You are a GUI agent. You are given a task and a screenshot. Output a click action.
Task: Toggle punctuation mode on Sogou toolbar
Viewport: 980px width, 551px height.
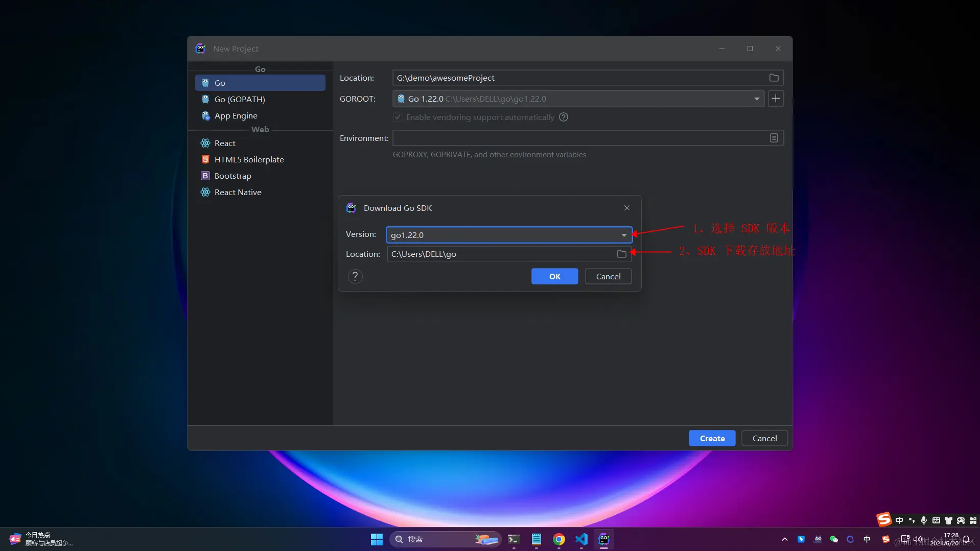(x=912, y=520)
